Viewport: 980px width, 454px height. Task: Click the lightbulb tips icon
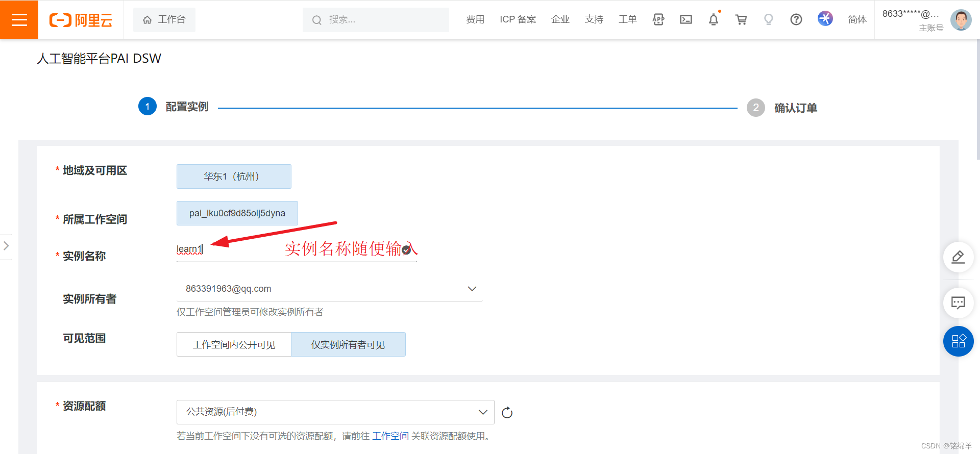[x=769, y=19]
